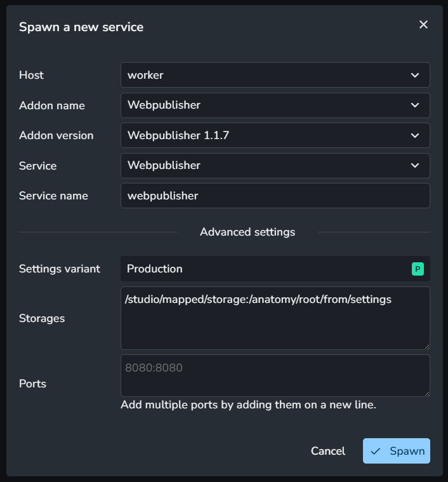
Task: Click the Addon version chevron arrow
Action: click(x=415, y=135)
